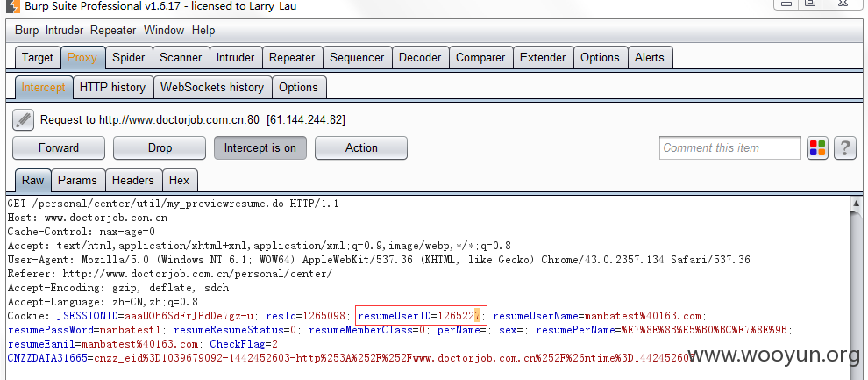Image resolution: width=868 pixels, height=380 pixels.
Task: Forward the intercepted request
Action: pos(59,148)
